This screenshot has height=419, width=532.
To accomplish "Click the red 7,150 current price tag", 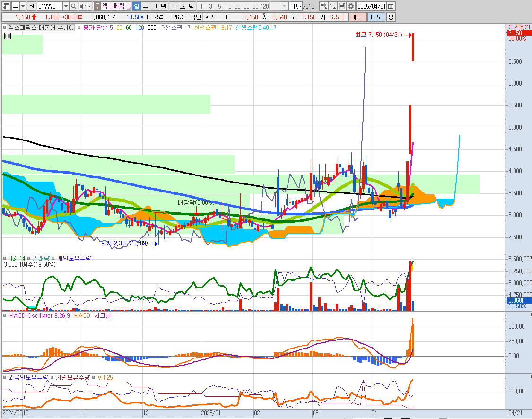I will tap(519, 33).
